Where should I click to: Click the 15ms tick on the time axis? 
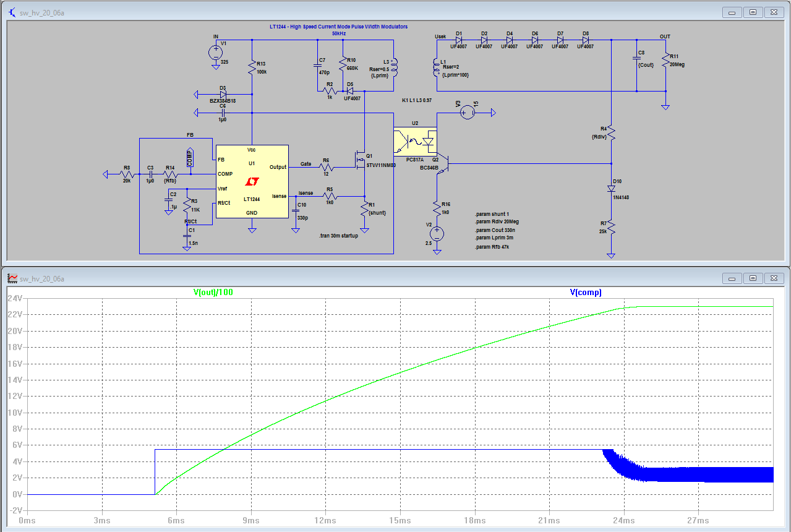coord(400,521)
